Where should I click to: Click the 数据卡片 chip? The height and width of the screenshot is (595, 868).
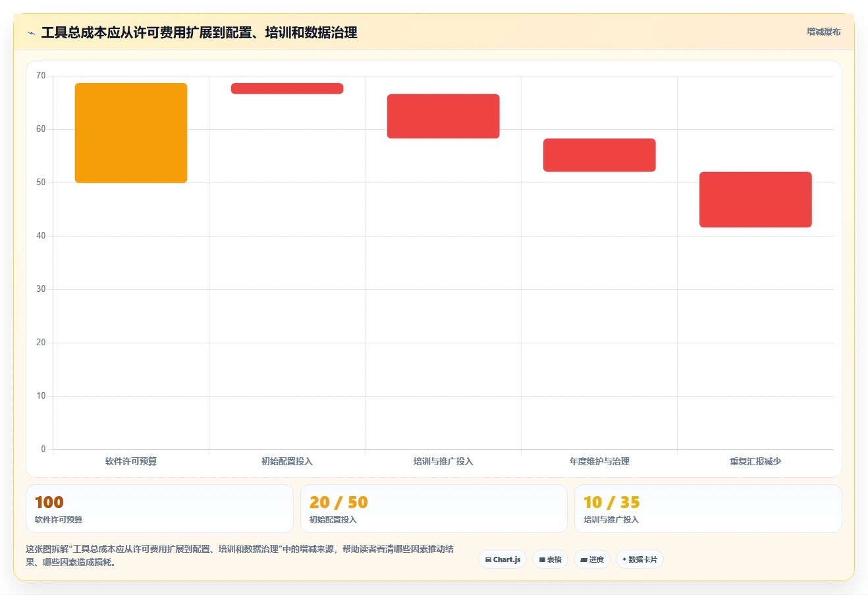pos(639,559)
